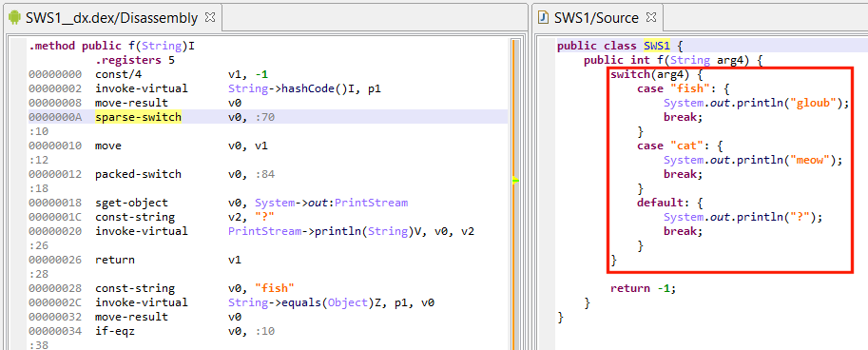Screen dimensions: 868x350
Task: Click the yellow marker on the overview ruler
Action: pyautogui.click(x=514, y=181)
